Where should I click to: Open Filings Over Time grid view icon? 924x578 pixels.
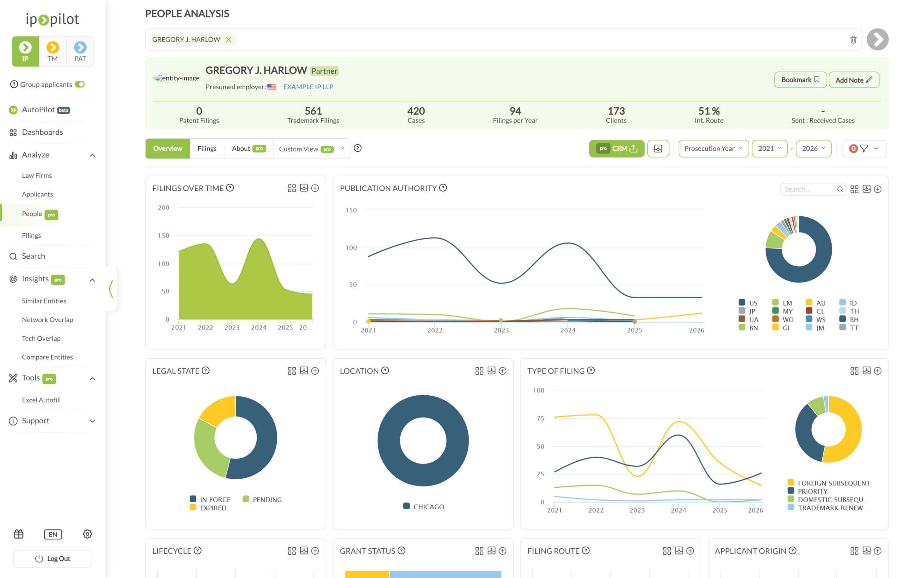pyautogui.click(x=292, y=188)
